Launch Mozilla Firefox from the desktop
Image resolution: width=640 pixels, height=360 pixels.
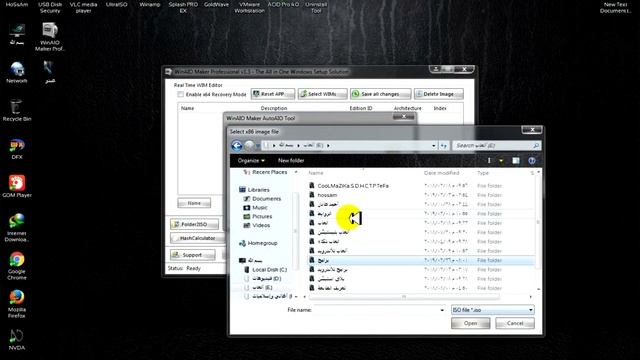coord(17,304)
